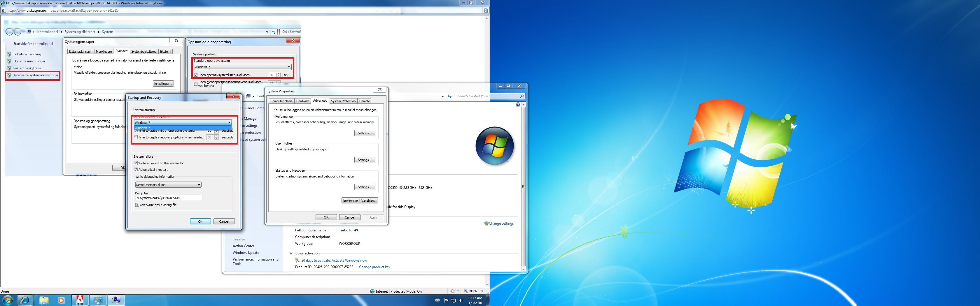Expand the Control Panel address bar dropdown arrow
The image size is (980, 306).
tap(443, 96)
